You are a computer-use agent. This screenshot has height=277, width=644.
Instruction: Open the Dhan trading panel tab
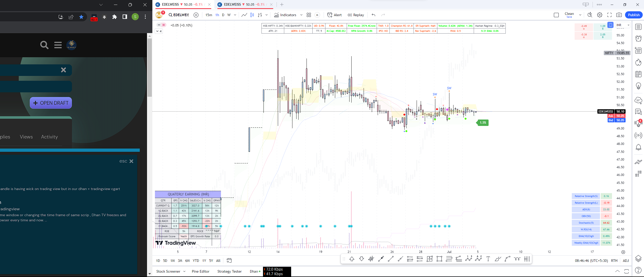point(255,271)
